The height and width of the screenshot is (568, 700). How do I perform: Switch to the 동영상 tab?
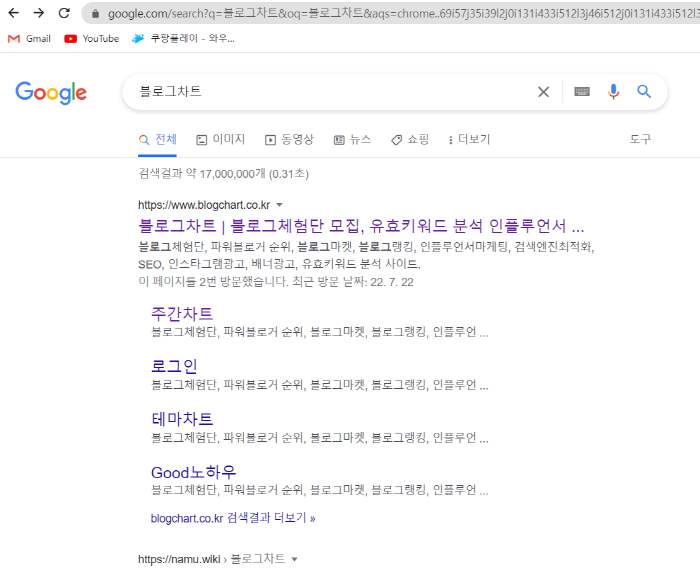click(x=289, y=139)
